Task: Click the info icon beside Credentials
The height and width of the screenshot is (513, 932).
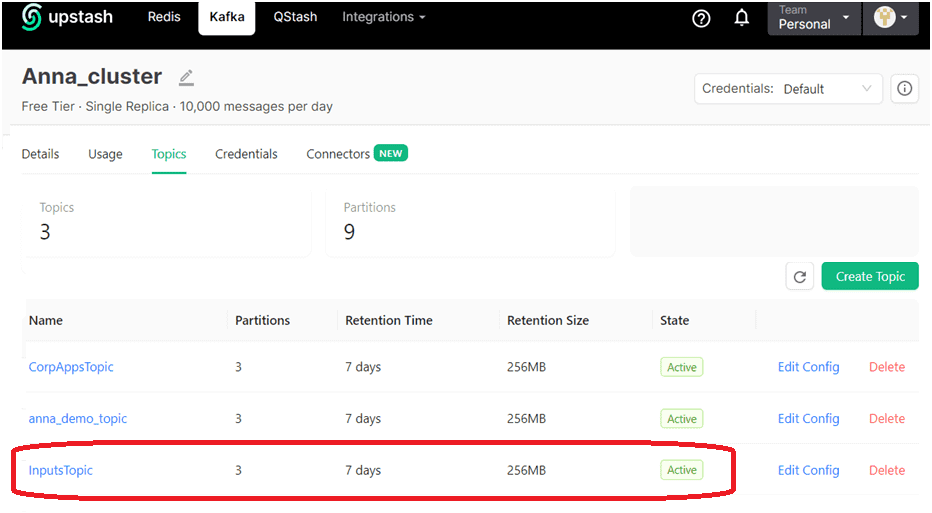Action: (x=904, y=89)
